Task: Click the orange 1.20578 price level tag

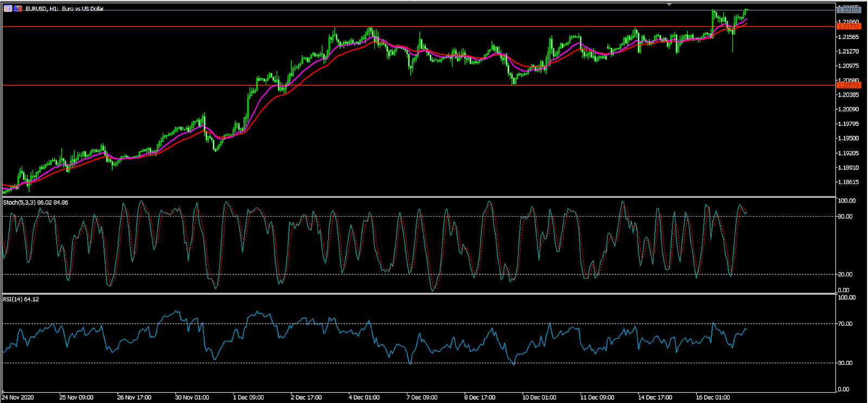Action: (x=848, y=85)
